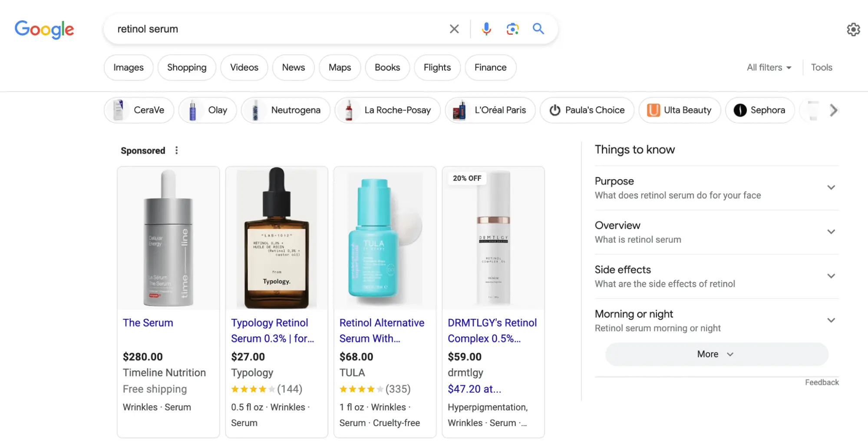Click into the retinol serum search field
Viewport: 868px width, 446px height.
tap(278, 29)
